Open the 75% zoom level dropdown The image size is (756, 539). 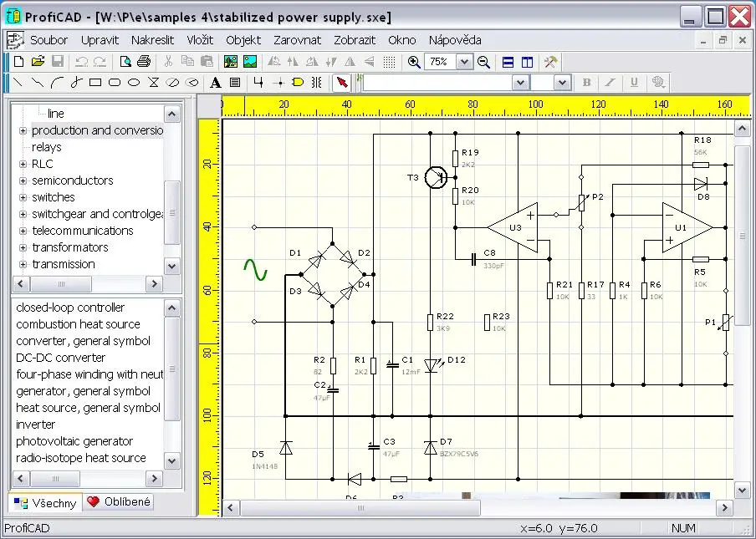pyautogui.click(x=464, y=62)
